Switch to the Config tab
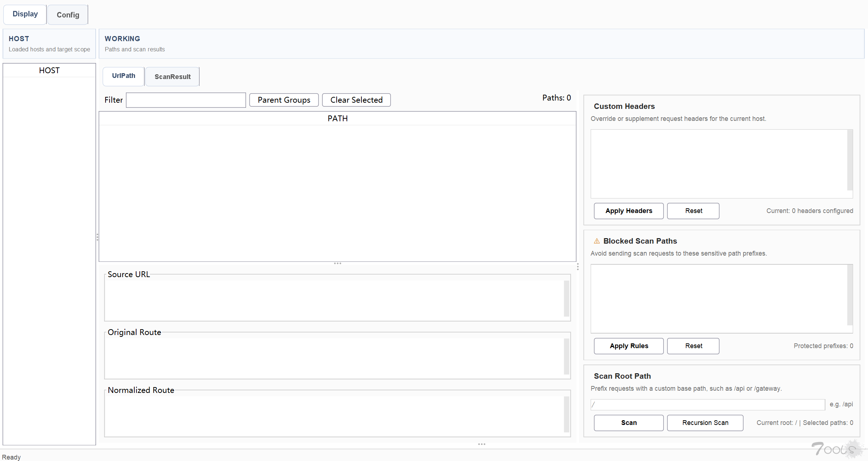The height and width of the screenshot is (461, 868). pyautogui.click(x=68, y=15)
